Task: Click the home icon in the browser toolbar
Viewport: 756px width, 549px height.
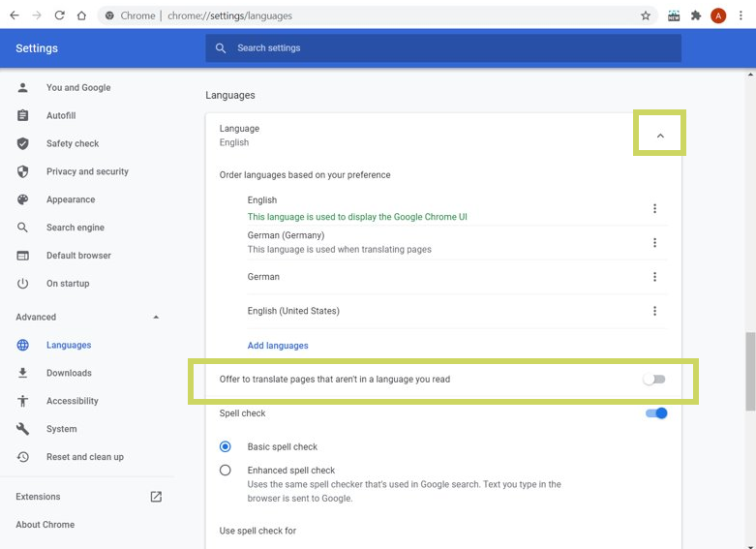Action: click(81, 15)
